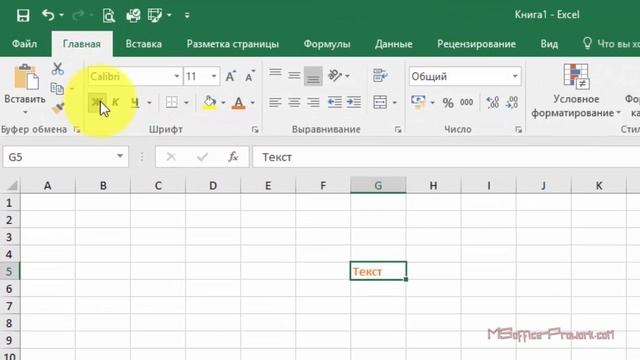Open the font size 11 dropdown
Image resolution: width=640 pixels, height=360 pixels.
tap(213, 76)
